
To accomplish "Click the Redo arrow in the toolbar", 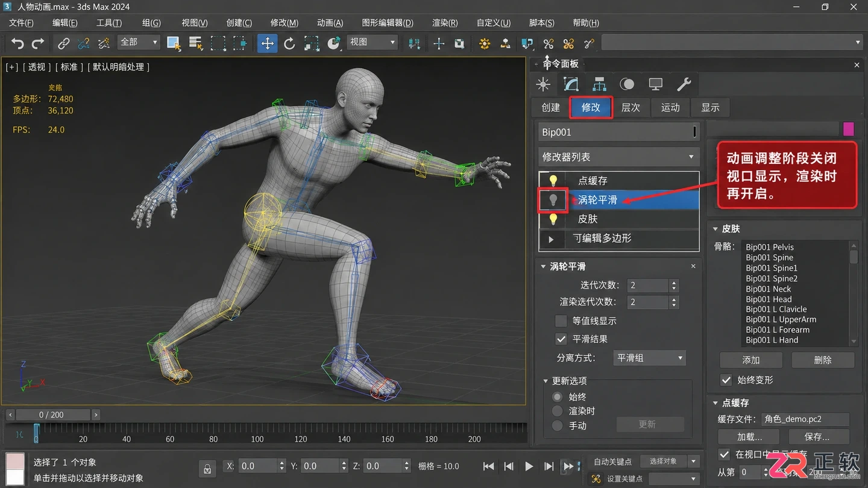I will (38, 43).
